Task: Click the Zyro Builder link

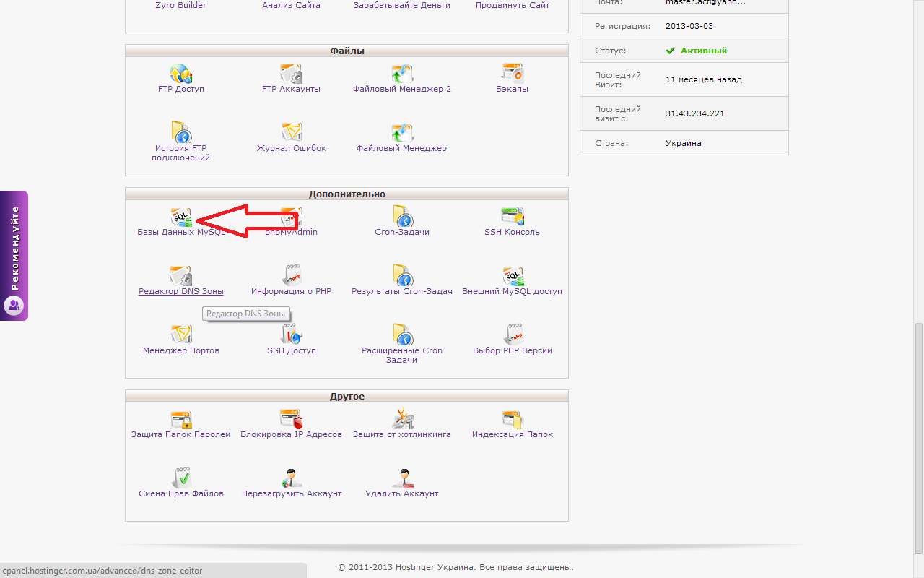Action: click(x=180, y=5)
